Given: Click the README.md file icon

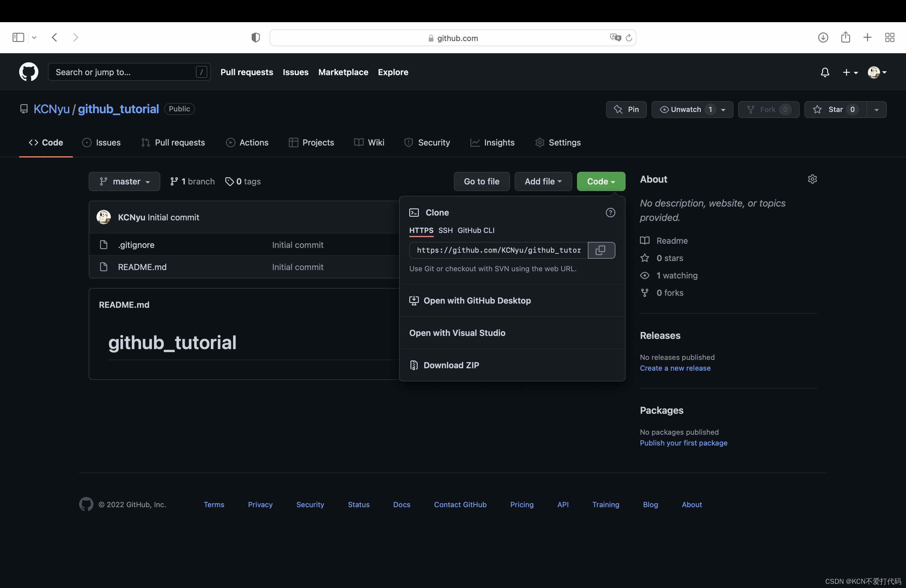Looking at the screenshot, I should click(104, 267).
